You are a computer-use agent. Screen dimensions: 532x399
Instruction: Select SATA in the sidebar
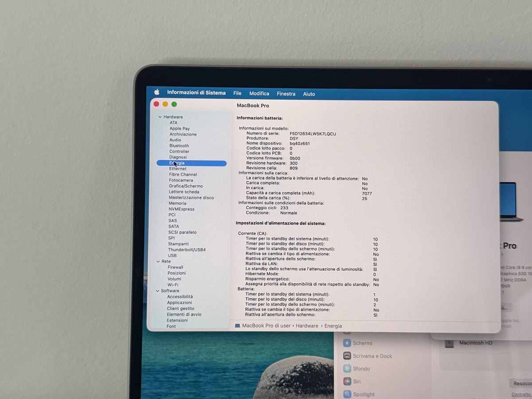coord(173,227)
